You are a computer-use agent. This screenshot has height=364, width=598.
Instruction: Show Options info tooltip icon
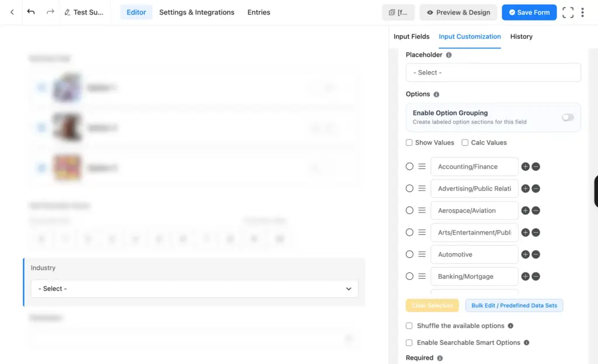(436, 94)
